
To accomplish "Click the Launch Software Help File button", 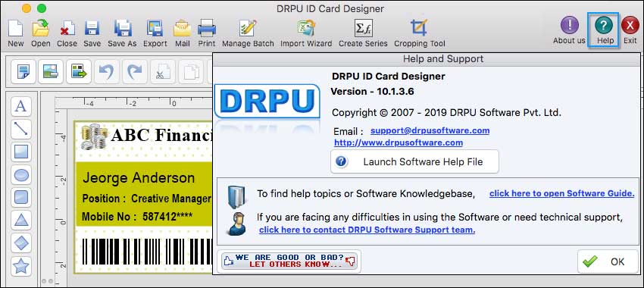I will tap(414, 161).
